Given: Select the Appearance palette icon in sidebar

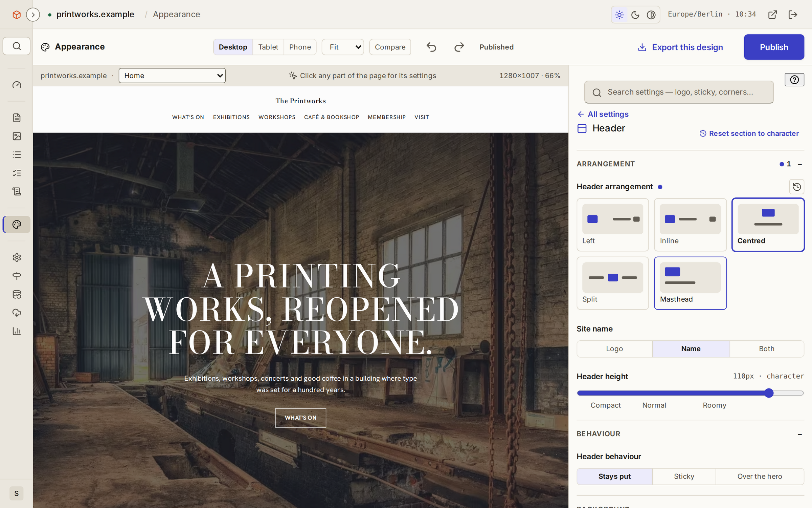Looking at the screenshot, I should point(17,224).
